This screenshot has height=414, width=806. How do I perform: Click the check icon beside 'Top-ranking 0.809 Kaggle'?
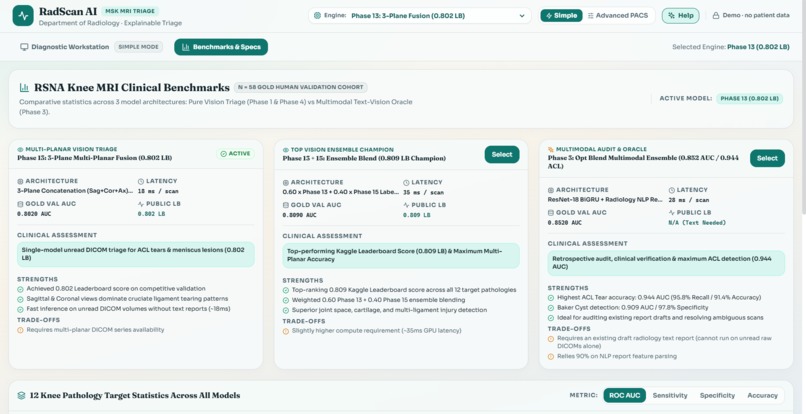[x=286, y=290]
